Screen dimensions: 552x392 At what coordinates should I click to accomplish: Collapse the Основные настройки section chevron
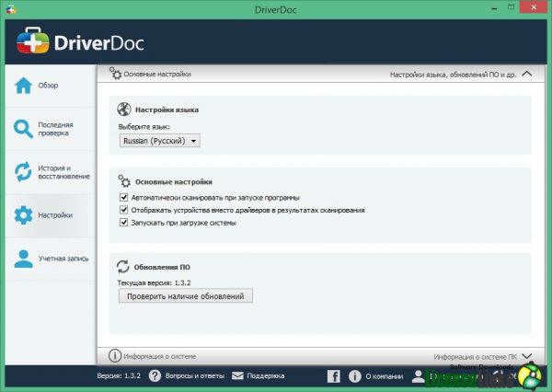pos(527,74)
